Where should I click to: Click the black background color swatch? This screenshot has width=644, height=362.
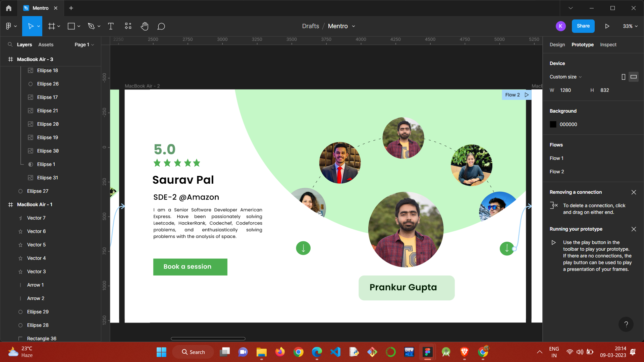point(553,124)
